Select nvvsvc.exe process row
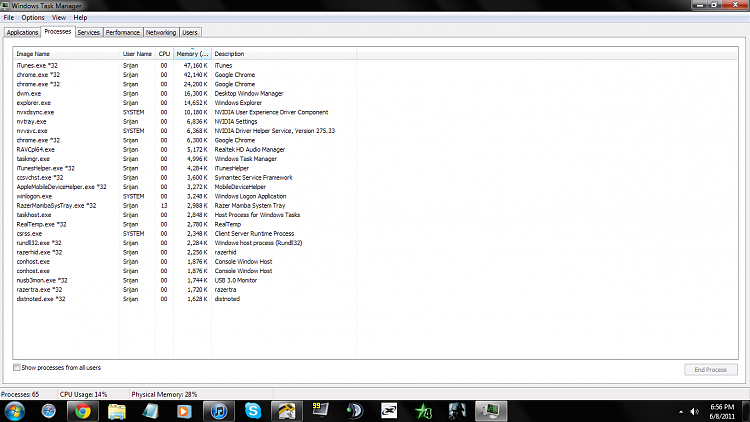Screen dimensions: 750x422 tap(185, 131)
